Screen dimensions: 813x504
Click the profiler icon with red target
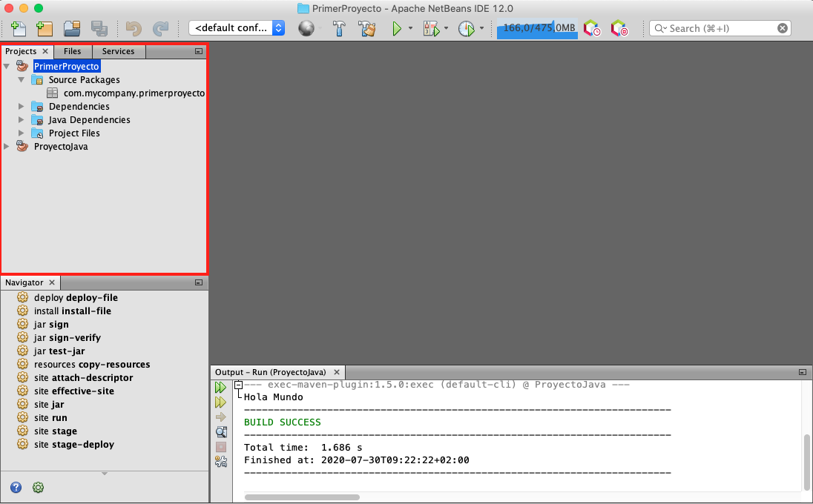619,28
